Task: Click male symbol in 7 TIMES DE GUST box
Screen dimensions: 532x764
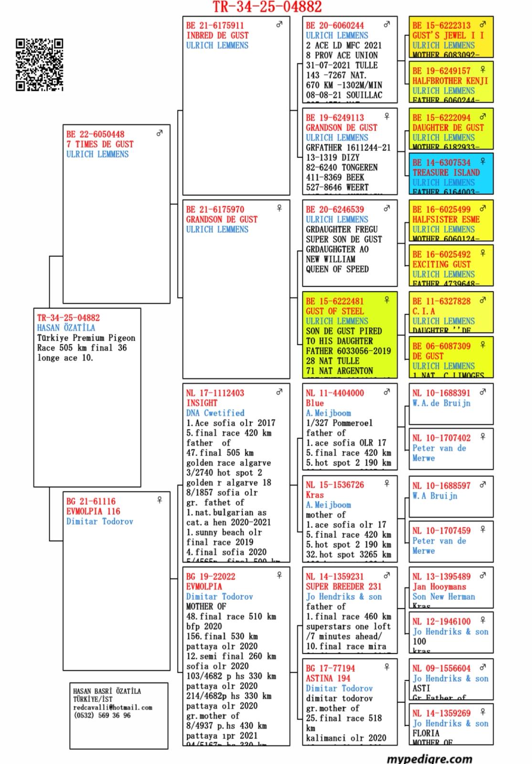Action: click(160, 133)
